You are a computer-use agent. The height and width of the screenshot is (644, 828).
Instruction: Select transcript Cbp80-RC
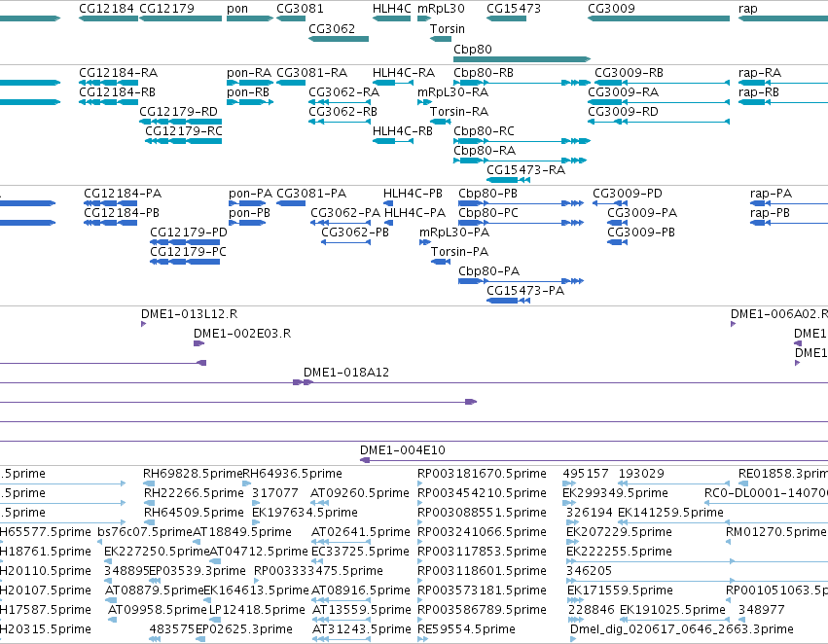coord(484,131)
